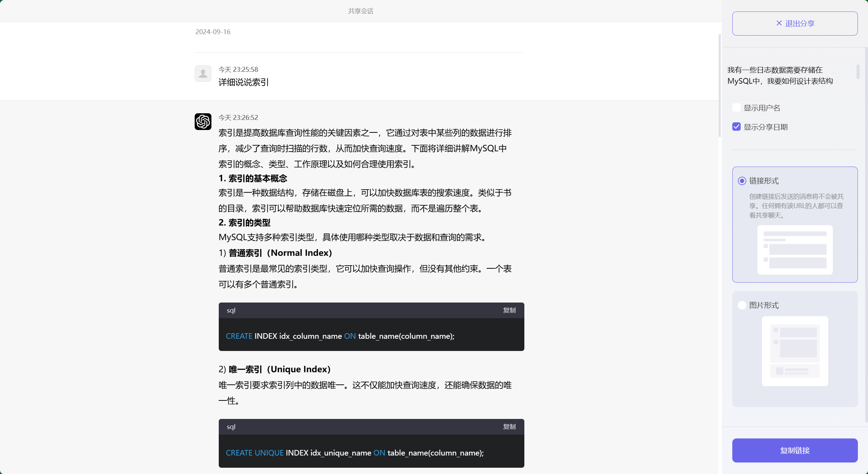Click the X icon inside 退出分享 button
868x474 pixels.
(x=779, y=23)
